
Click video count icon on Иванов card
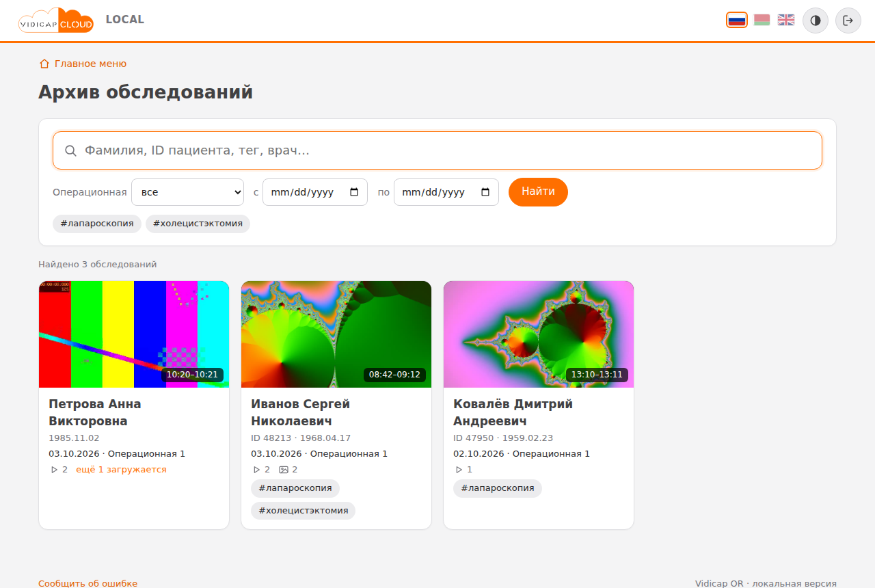[x=256, y=470]
